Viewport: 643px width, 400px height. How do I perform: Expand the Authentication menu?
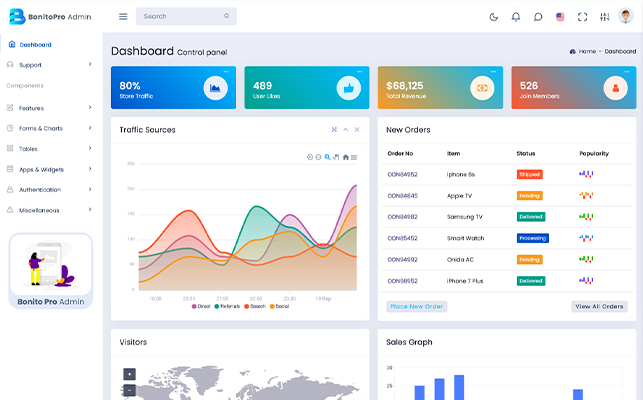pyautogui.click(x=49, y=190)
